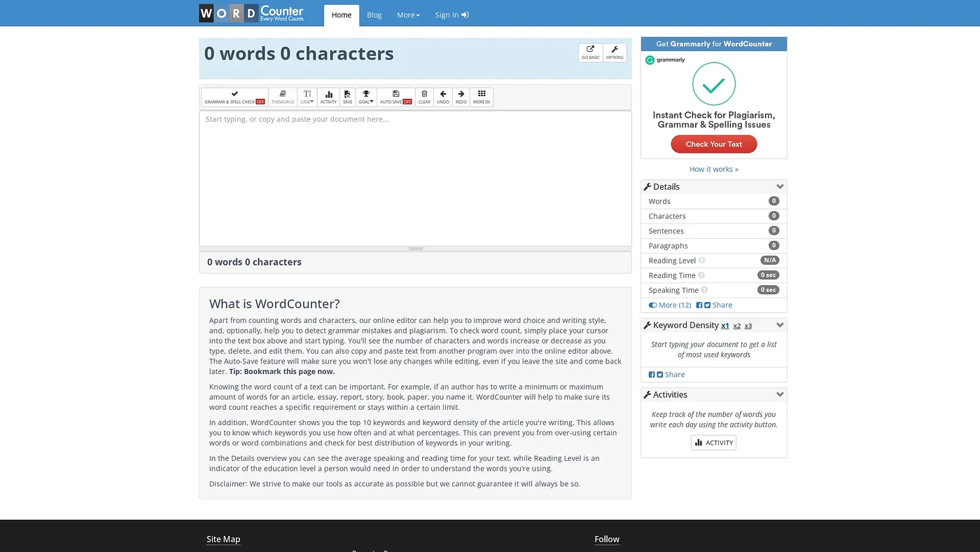Click the WordCounter logo
This screenshot has width=980, height=552.
click(251, 13)
